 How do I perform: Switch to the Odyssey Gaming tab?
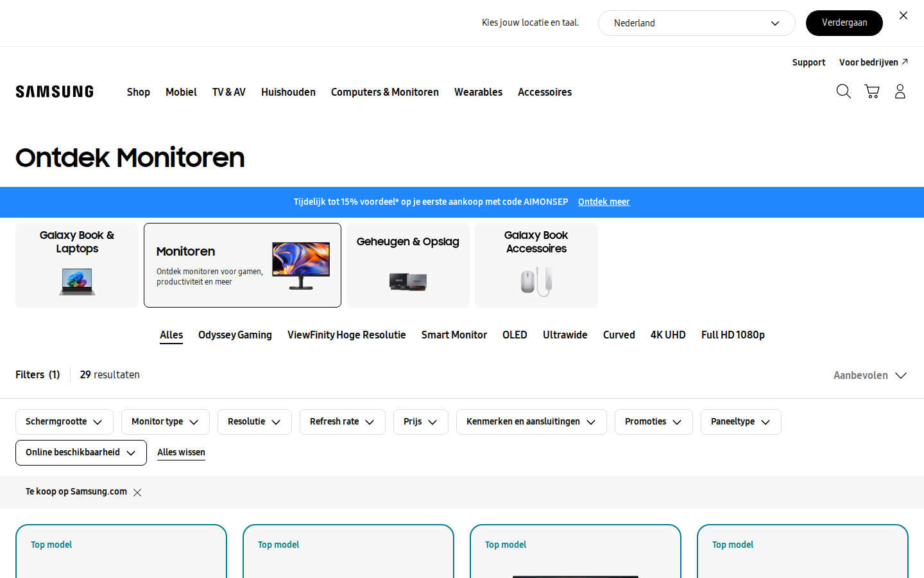235,335
